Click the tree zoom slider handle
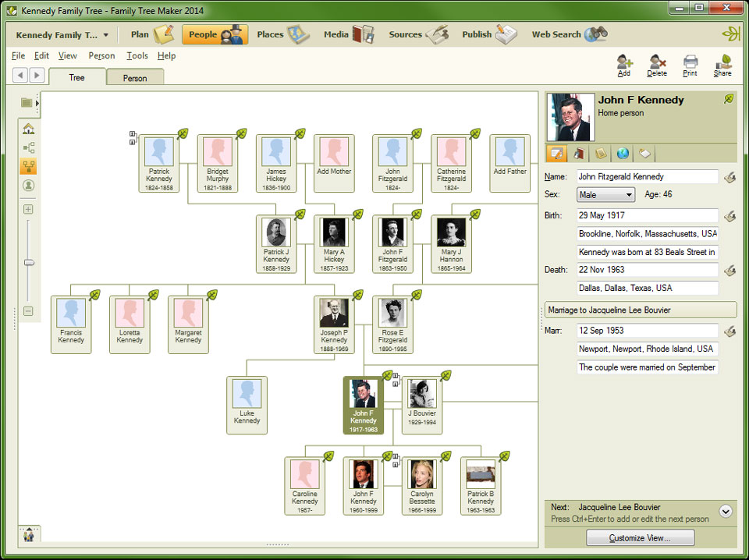The height and width of the screenshot is (560, 749). pyautogui.click(x=29, y=263)
